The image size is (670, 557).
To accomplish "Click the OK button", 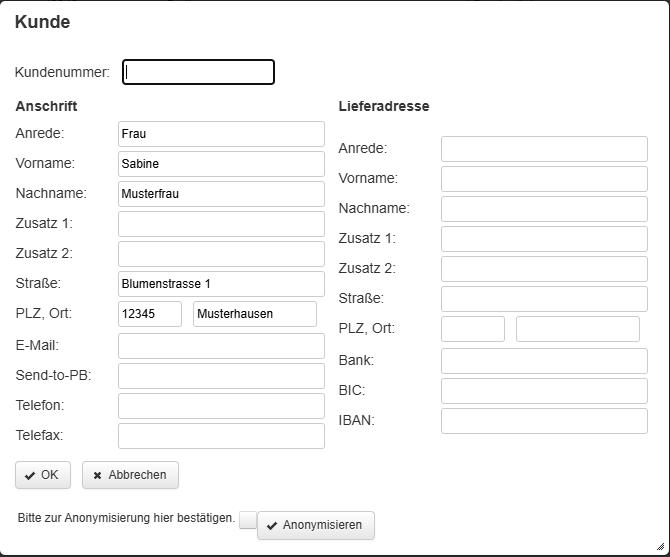I will point(43,475).
